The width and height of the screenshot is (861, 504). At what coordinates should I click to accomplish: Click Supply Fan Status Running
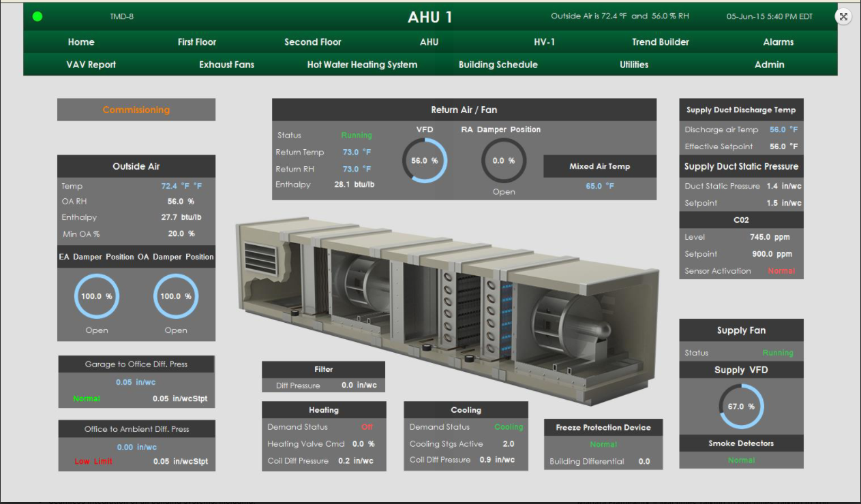[778, 353]
